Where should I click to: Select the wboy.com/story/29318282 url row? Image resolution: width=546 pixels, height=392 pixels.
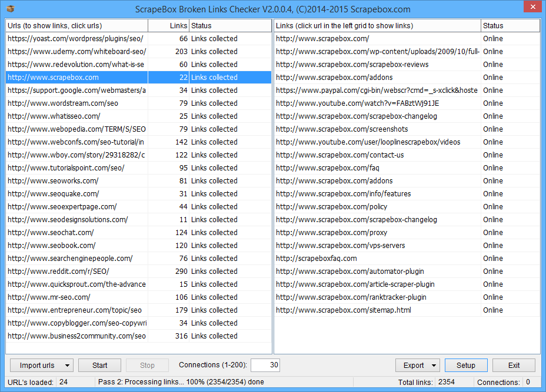138,155
